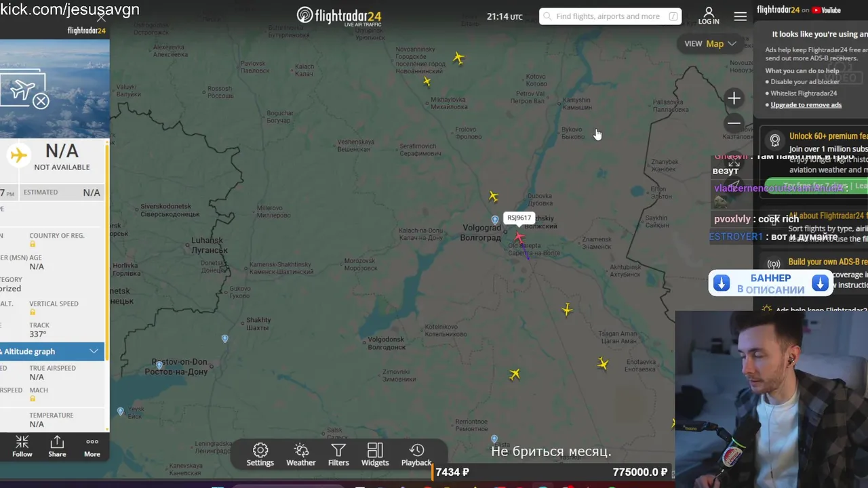Click Upgrade to remove ads link
Image resolution: width=868 pixels, height=488 pixels.
[806, 104]
